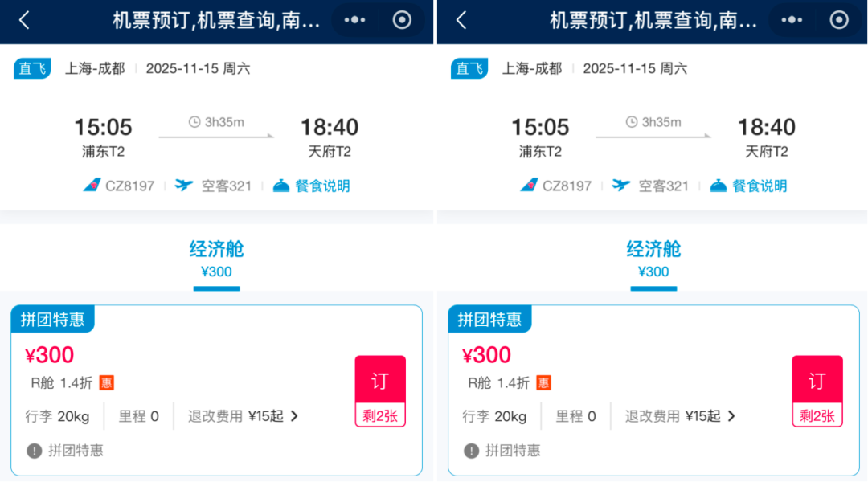This screenshot has height=482, width=868.
Task: Tap the airplane icon beside 空客321 in right panel
Action: pos(621,186)
